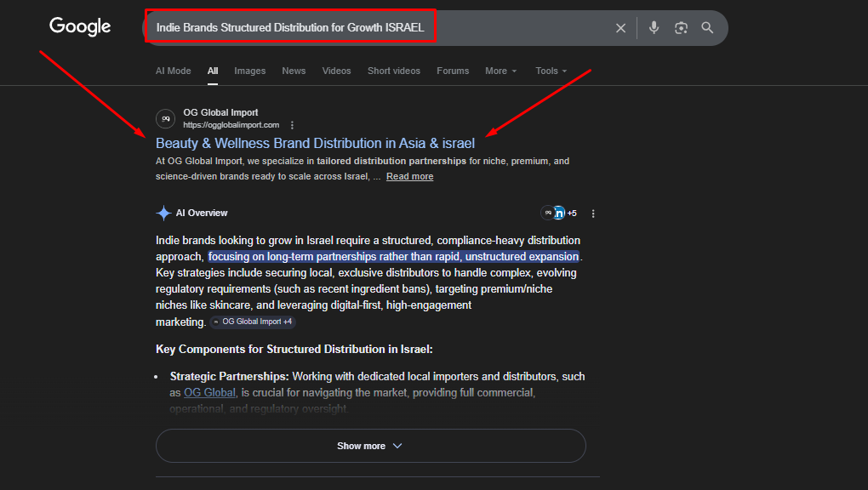Image resolution: width=868 pixels, height=490 pixels.
Task: Open the AI Overview three-dot options menu
Action: pos(593,213)
